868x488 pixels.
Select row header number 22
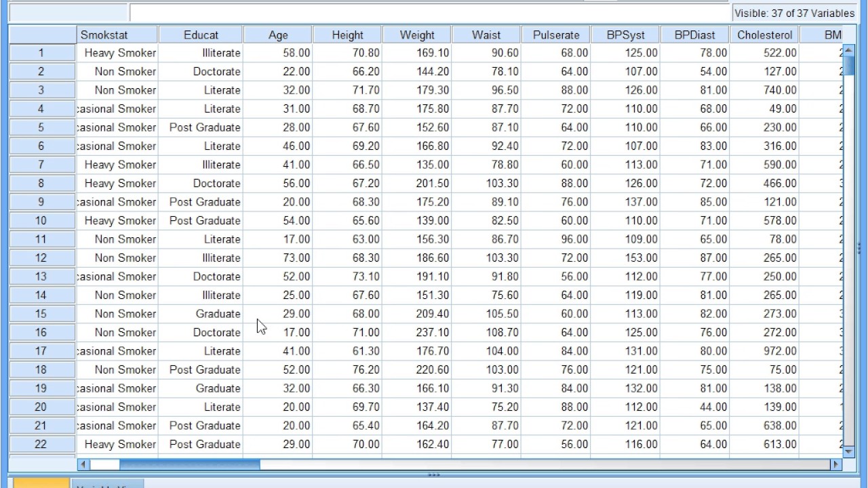tap(42, 445)
